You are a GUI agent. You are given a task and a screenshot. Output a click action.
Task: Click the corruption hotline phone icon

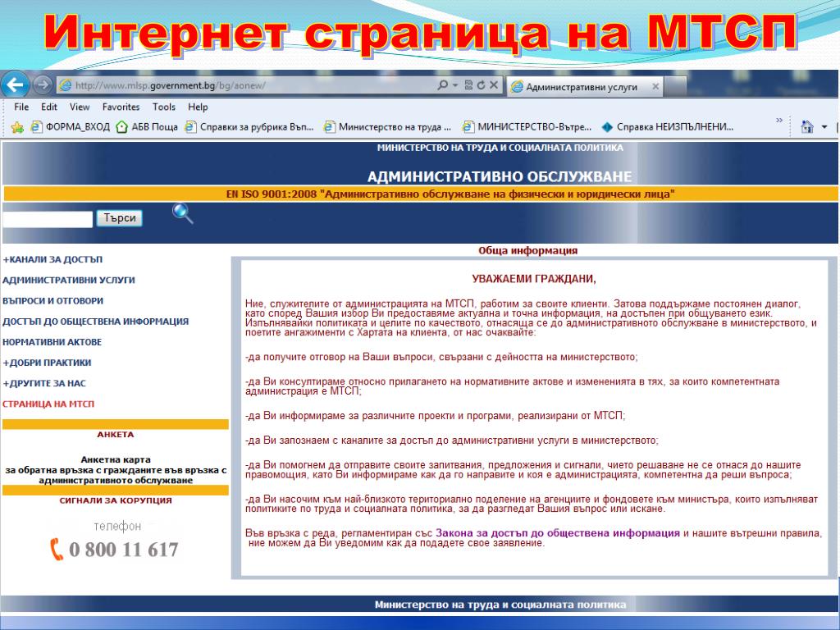click(x=57, y=549)
